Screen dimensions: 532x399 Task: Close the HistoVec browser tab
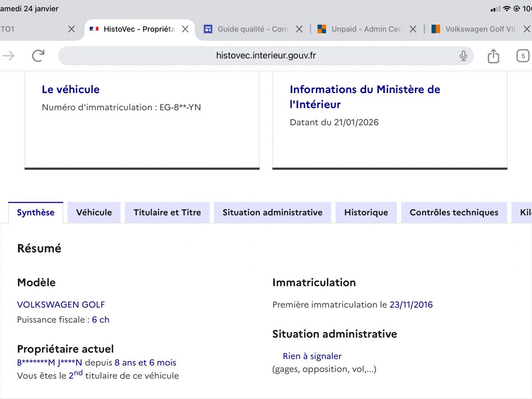185,29
